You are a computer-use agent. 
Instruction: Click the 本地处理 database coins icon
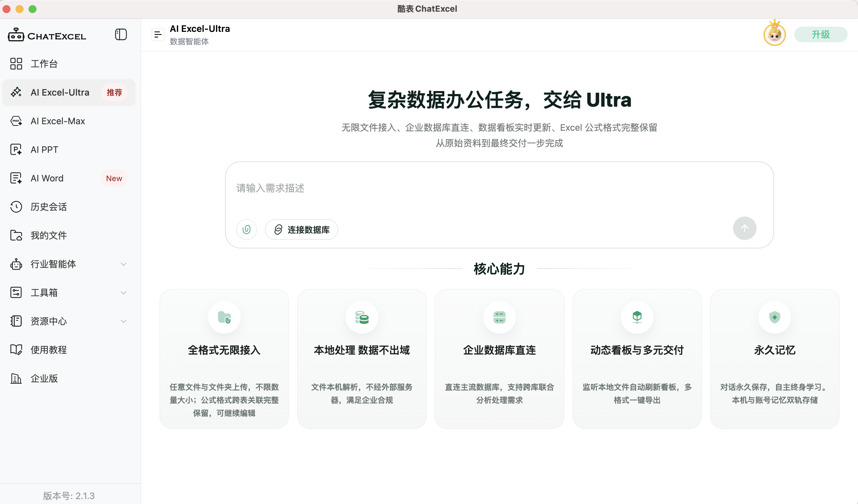pos(362,317)
